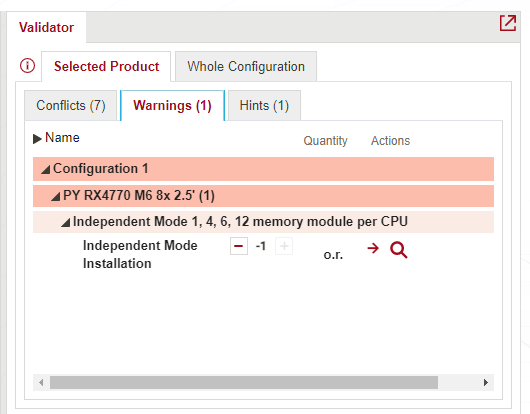The width and height of the screenshot is (530, 414).
Task: Collapse the Independent Mode memory module row
Action: click(x=65, y=222)
